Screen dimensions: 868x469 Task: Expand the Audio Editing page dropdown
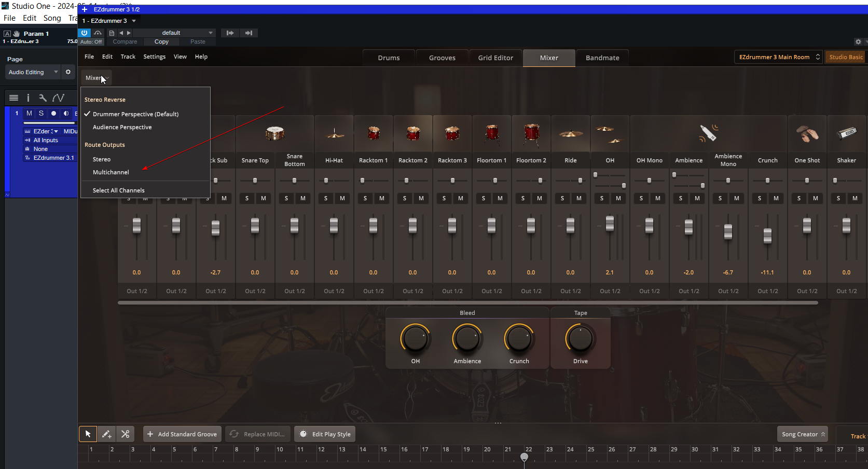[33, 72]
